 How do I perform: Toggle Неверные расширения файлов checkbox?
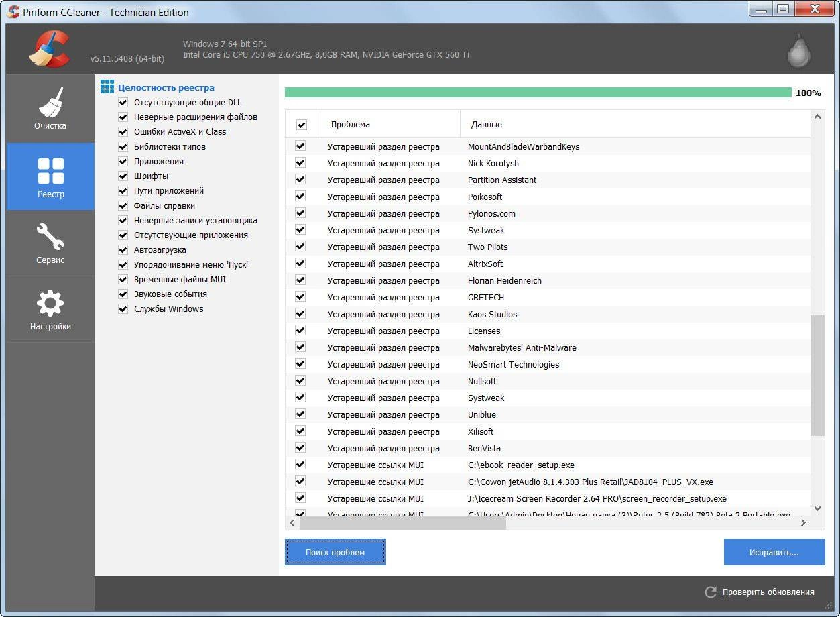coord(123,117)
